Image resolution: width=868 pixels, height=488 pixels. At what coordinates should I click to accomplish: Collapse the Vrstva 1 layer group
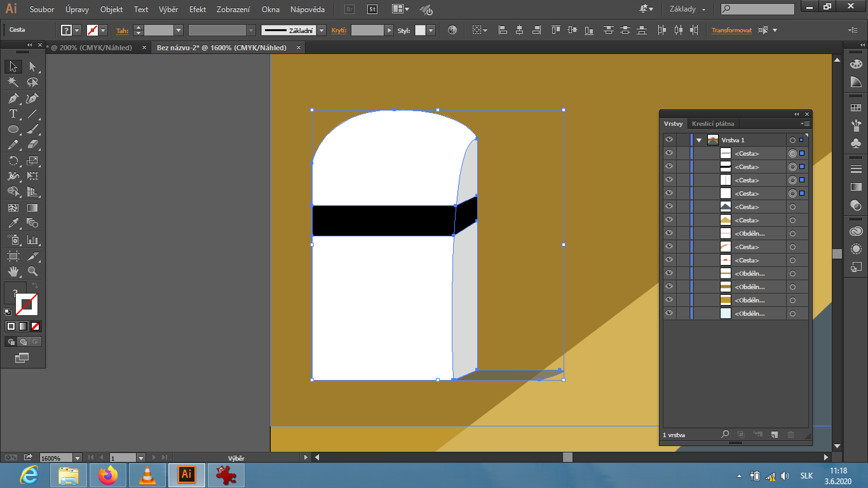pyautogui.click(x=698, y=140)
